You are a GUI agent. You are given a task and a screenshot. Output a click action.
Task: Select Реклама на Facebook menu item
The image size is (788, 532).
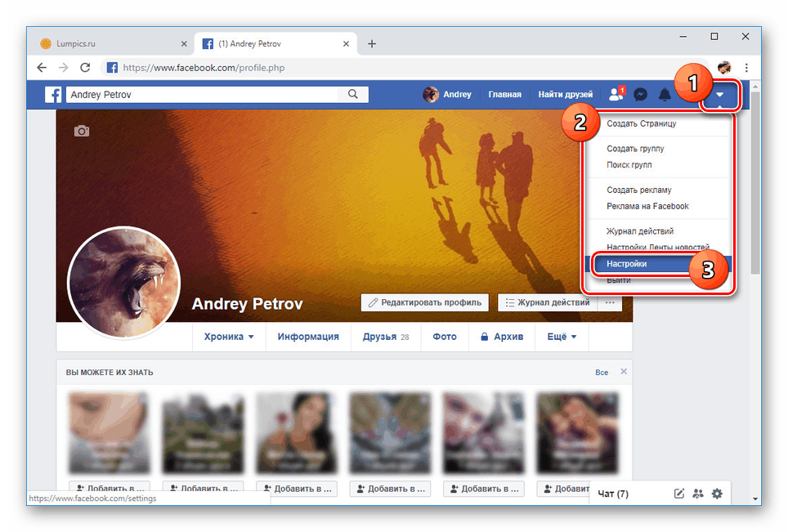[x=647, y=206]
